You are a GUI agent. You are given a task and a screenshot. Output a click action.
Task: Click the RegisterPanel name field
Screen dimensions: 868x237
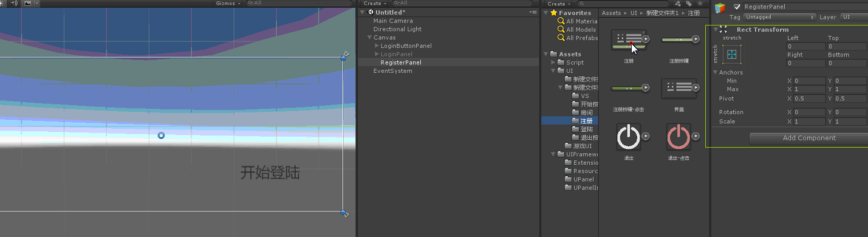pyautogui.click(x=805, y=7)
